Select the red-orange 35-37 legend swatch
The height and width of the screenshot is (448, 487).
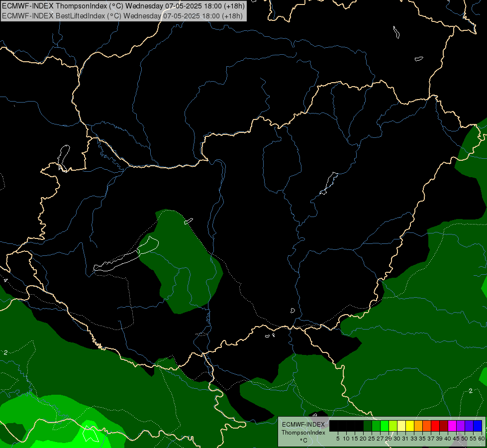click(x=427, y=426)
